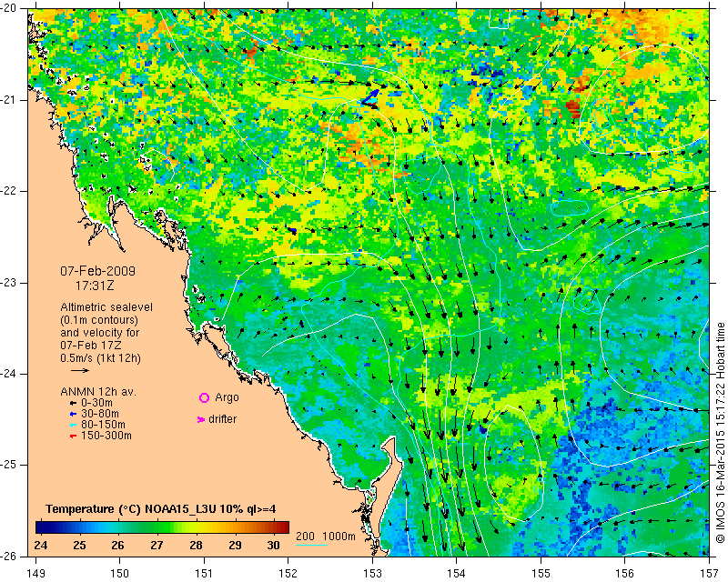Image resolution: width=728 pixels, height=582 pixels.
Task: Click the cyan 200m isobath legend line
Action: point(311,545)
